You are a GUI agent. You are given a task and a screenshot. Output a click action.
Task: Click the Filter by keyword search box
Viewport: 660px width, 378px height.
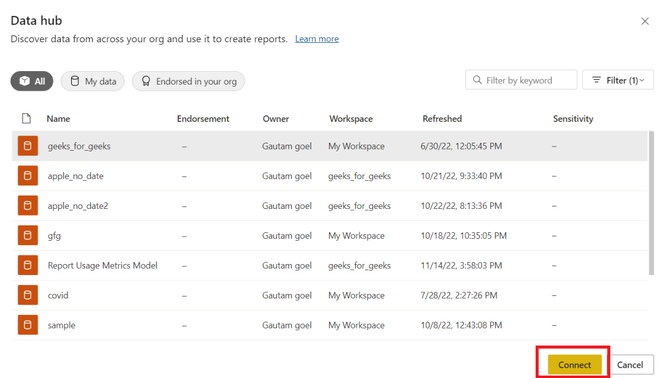click(521, 80)
